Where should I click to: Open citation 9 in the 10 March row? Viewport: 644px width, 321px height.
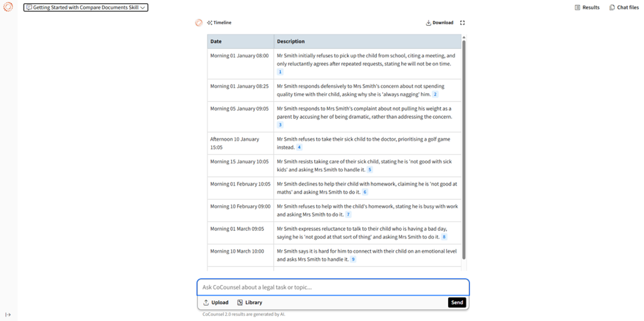pos(353,259)
